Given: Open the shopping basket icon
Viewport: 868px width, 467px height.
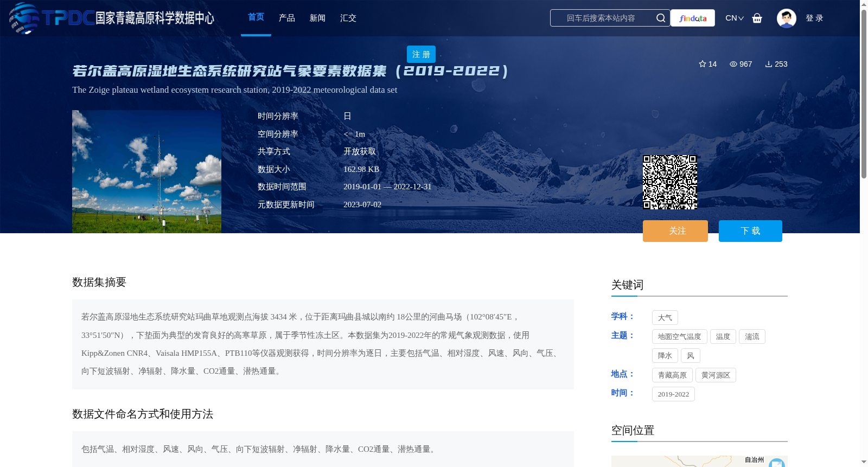Looking at the screenshot, I should point(757,18).
